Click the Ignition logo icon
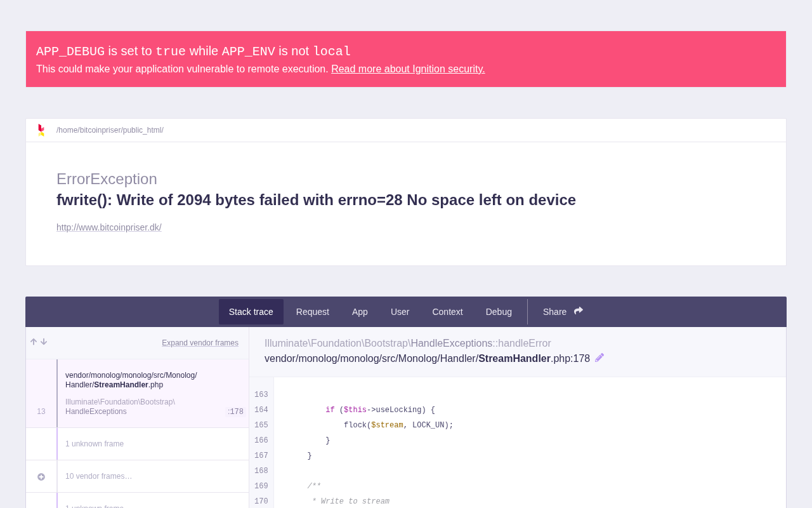 pyautogui.click(x=41, y=130)
